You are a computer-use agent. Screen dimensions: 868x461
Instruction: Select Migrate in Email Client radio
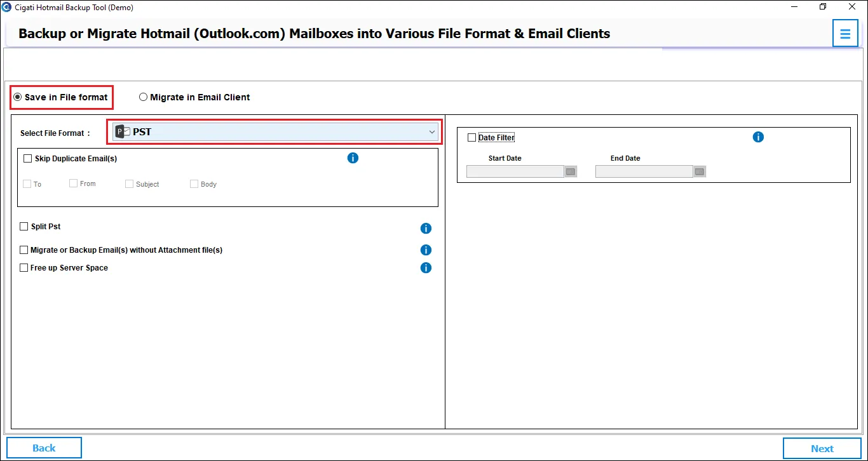point(143,97)
